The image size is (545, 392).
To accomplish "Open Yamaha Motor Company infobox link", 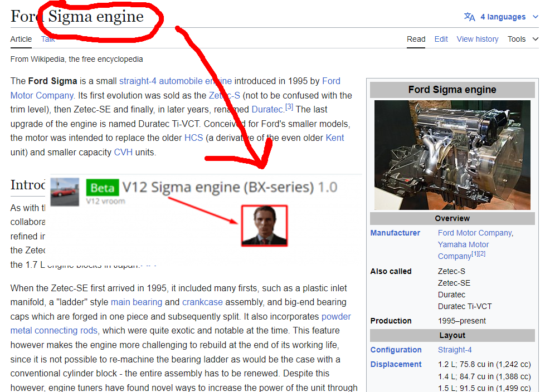I will [463, 244].
